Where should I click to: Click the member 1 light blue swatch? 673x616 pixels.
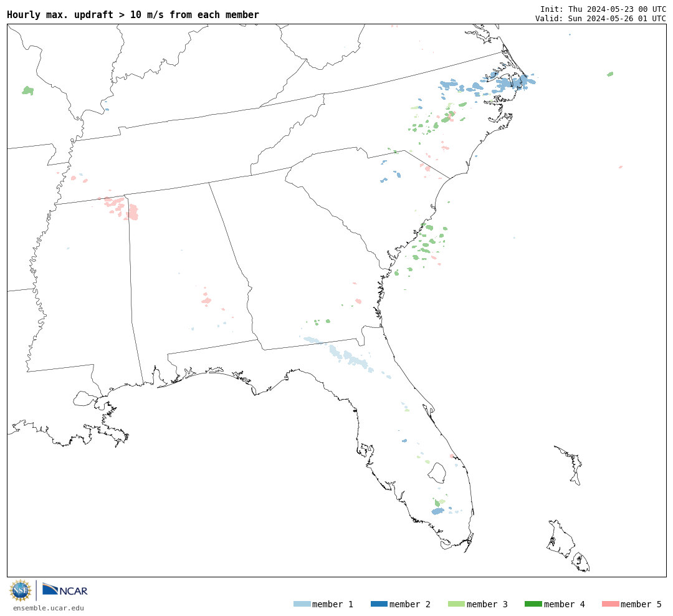point(302,604)
